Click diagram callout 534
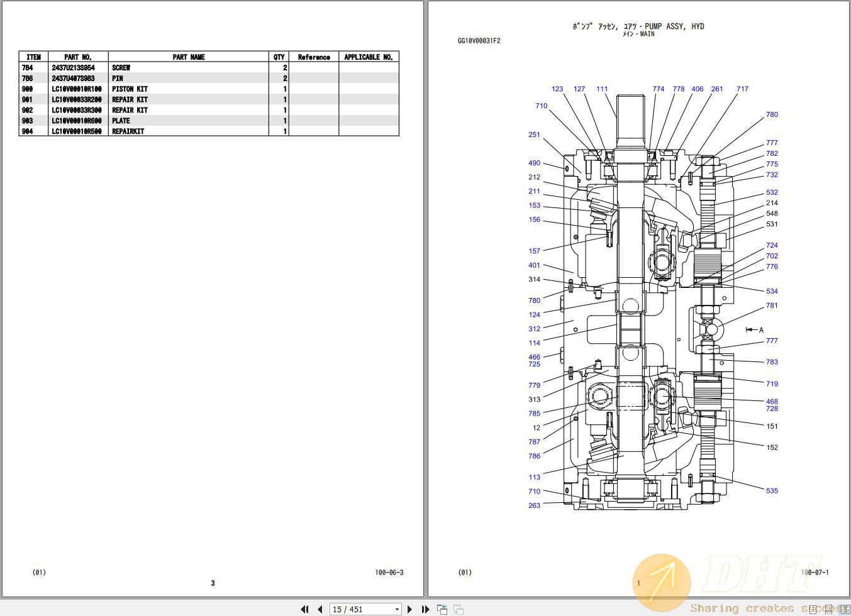 click(772, 292)
